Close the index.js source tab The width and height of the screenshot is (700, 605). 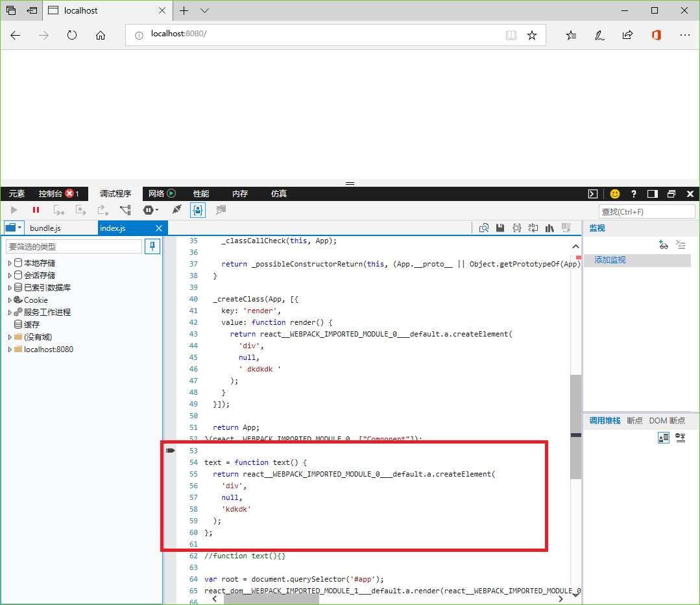click(159, 228)
